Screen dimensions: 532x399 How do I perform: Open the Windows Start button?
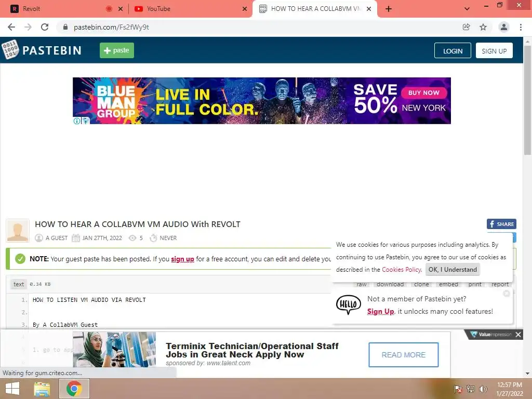pos(12,389)
